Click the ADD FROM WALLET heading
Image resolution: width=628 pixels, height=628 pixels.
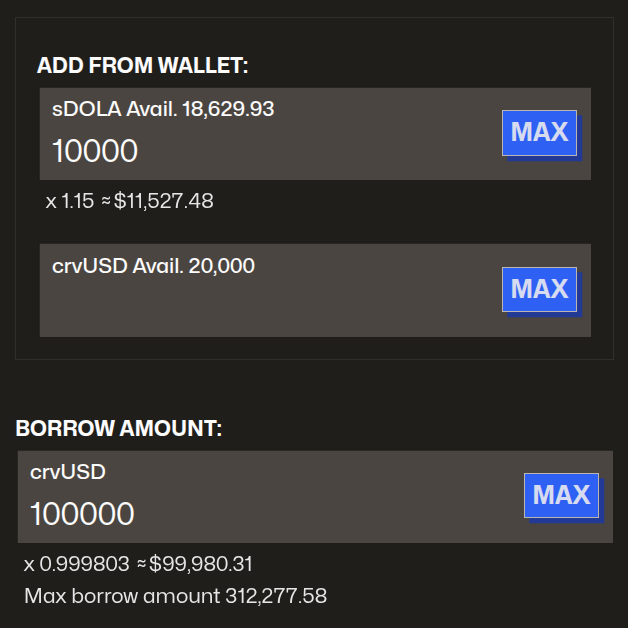tap(142, 66)
